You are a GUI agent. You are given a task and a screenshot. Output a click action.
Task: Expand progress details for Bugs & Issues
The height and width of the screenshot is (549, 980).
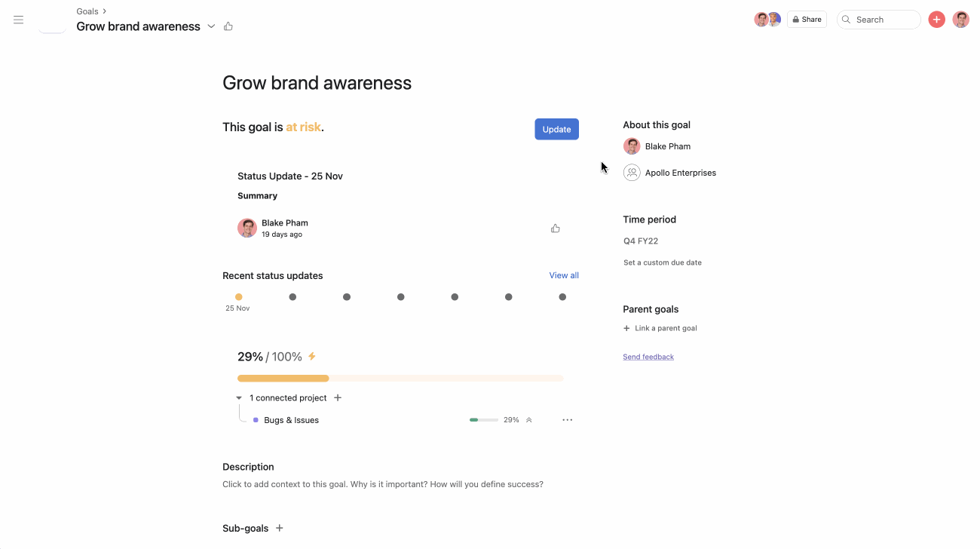point(528,419)
